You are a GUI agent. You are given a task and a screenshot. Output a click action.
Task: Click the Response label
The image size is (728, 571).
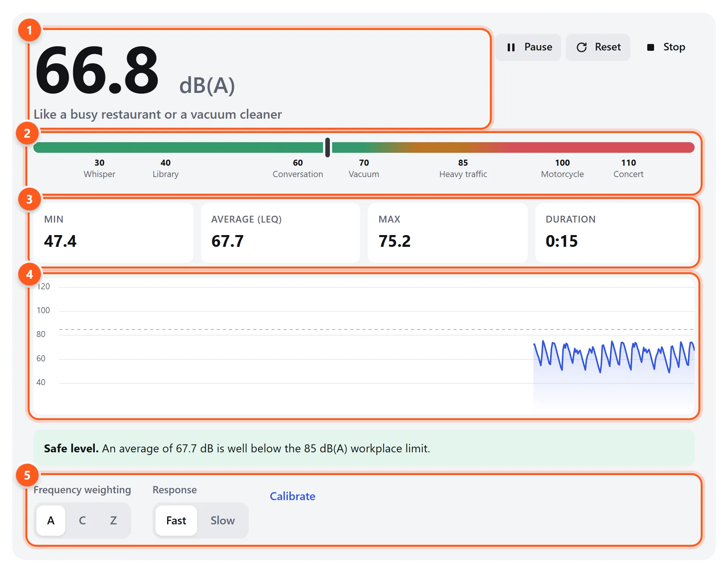click(175, 490)
